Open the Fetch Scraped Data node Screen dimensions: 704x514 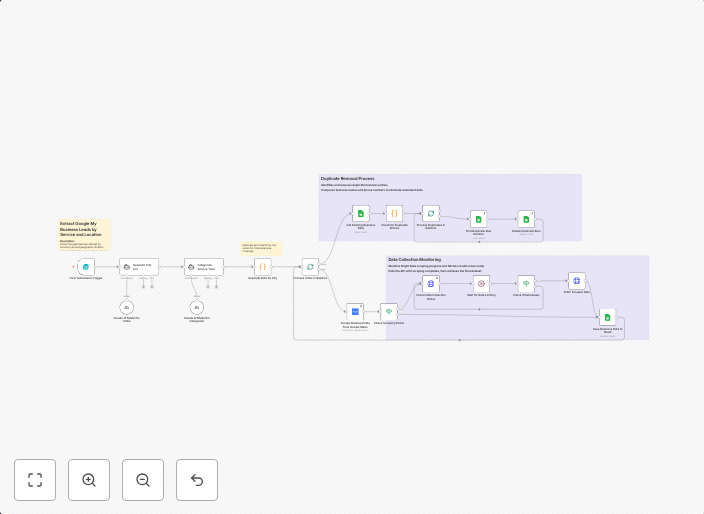576,281
